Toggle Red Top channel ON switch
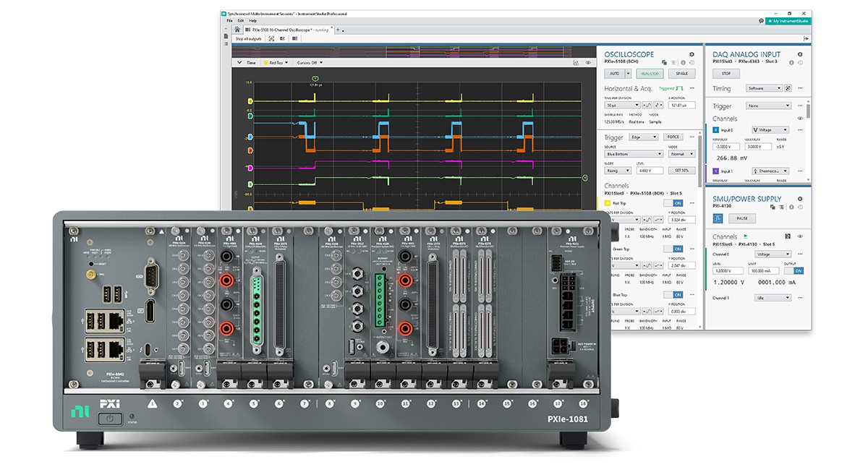This screenshot has height=467, width=868. coord(673,203)
